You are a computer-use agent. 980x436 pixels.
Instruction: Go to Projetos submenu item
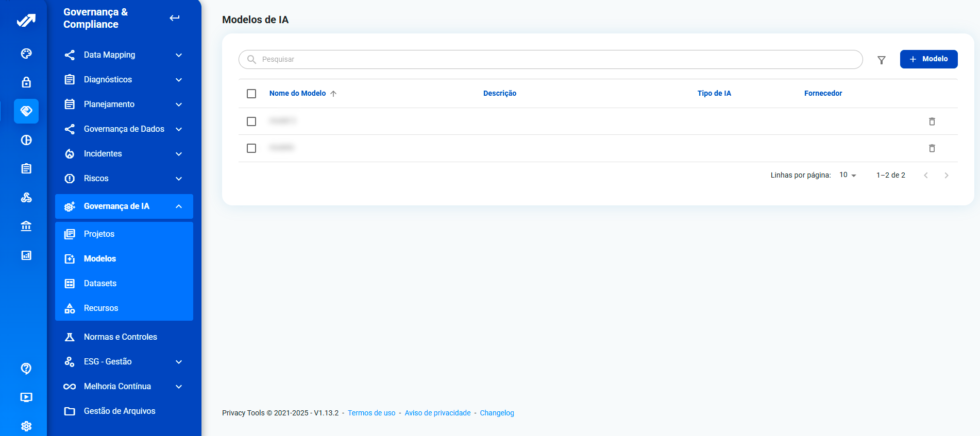(99, 234)
